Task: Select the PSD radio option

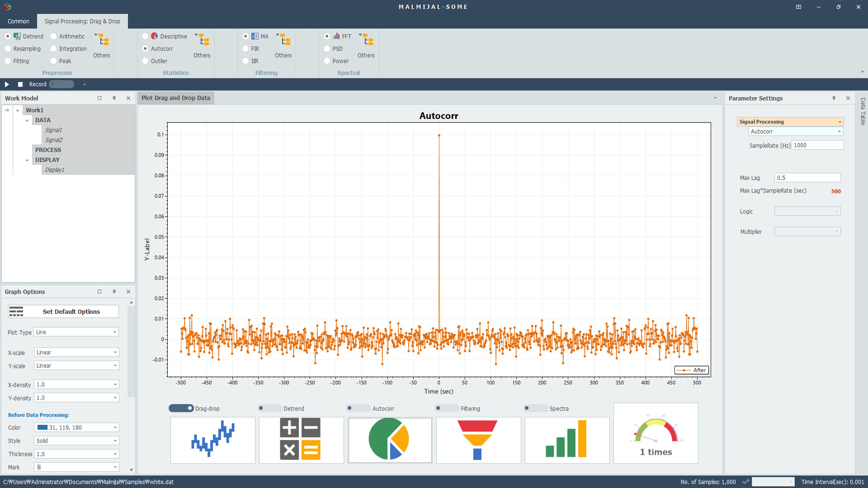Action: (x=327, y=49)
